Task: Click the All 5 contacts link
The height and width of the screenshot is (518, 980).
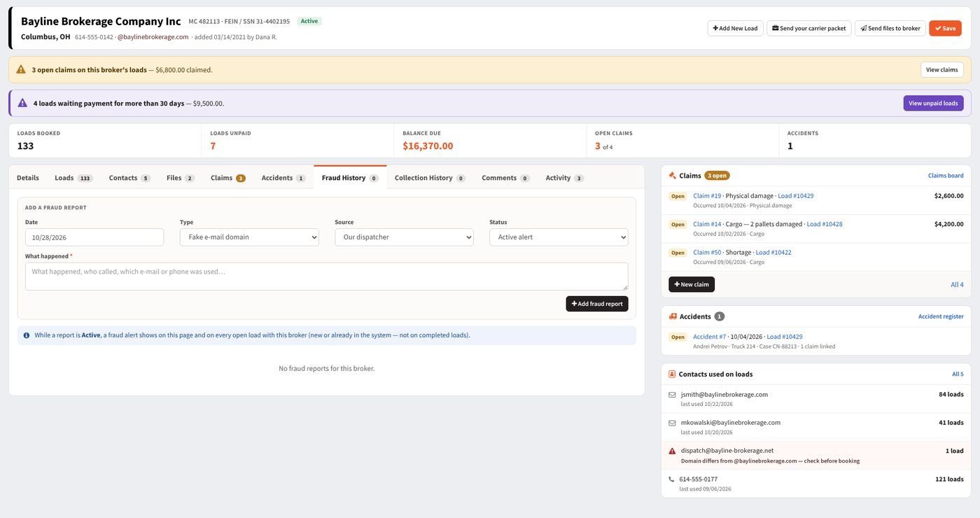Action: click(958, 374)
